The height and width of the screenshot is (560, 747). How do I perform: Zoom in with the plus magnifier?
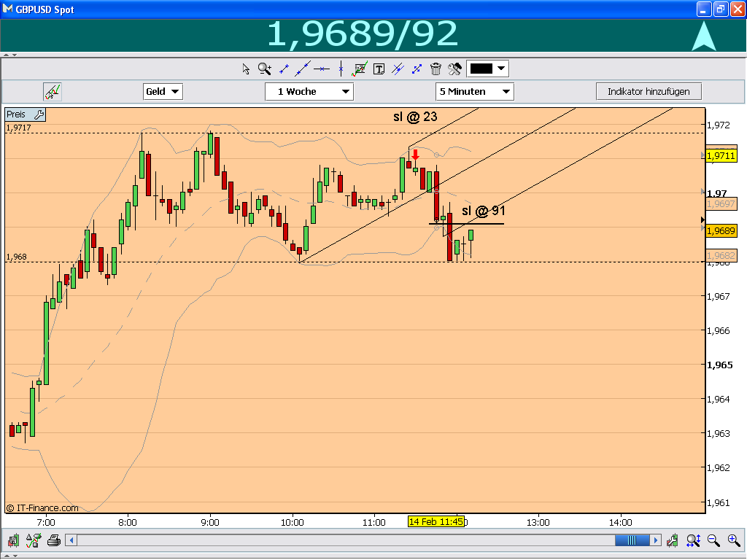pos(734,540)
